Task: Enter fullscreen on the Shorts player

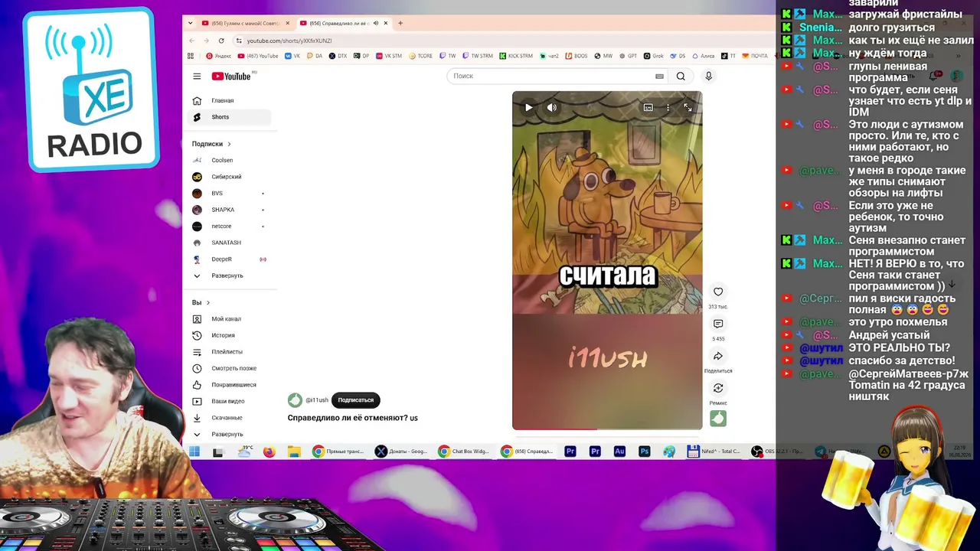Action: point(688,108)
